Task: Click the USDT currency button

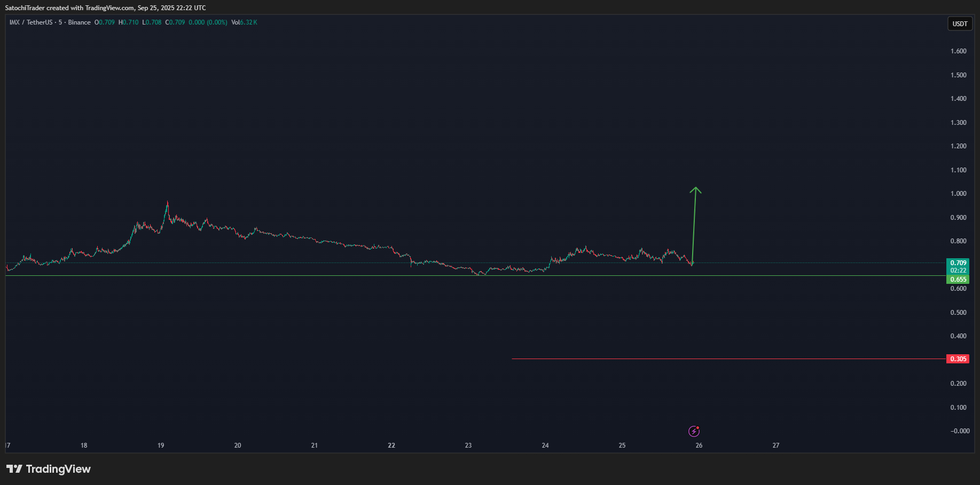Action: pos(960,23)
